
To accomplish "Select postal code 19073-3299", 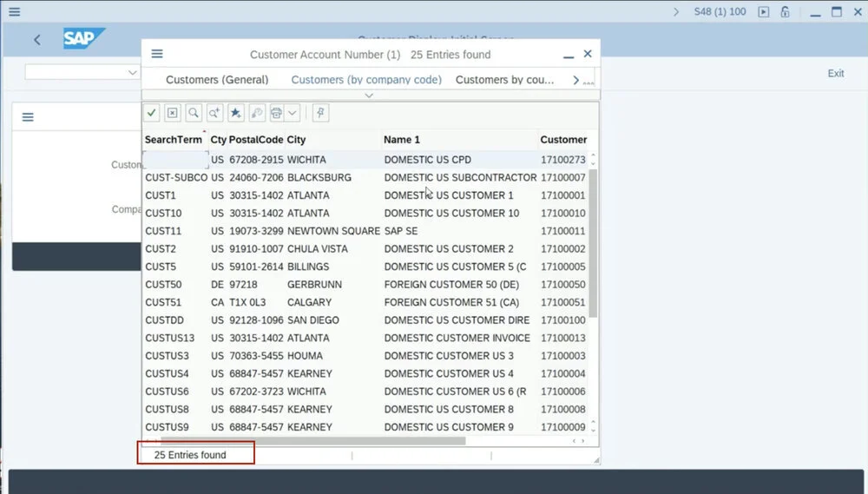I will click(x=256, y=231).
